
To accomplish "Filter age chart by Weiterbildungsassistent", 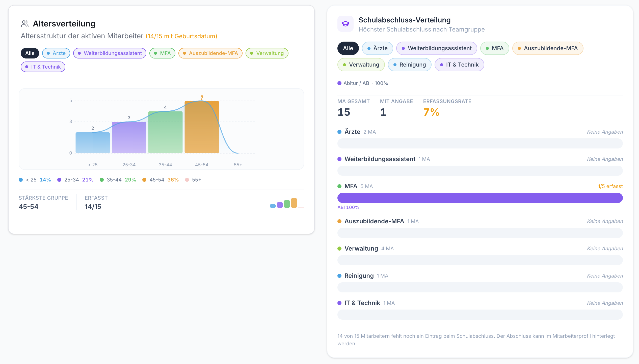I will (x=110, y=53).
